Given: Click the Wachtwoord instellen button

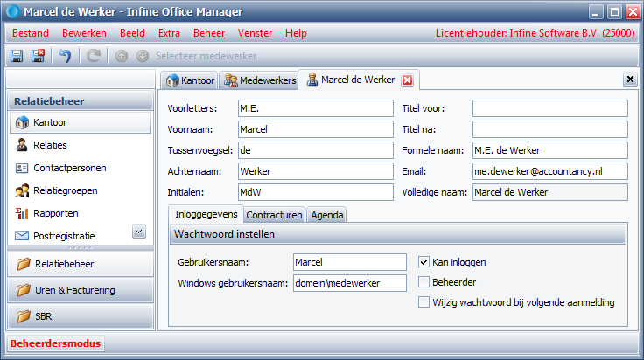Looking at the screenshot, I should pos(398,234).
